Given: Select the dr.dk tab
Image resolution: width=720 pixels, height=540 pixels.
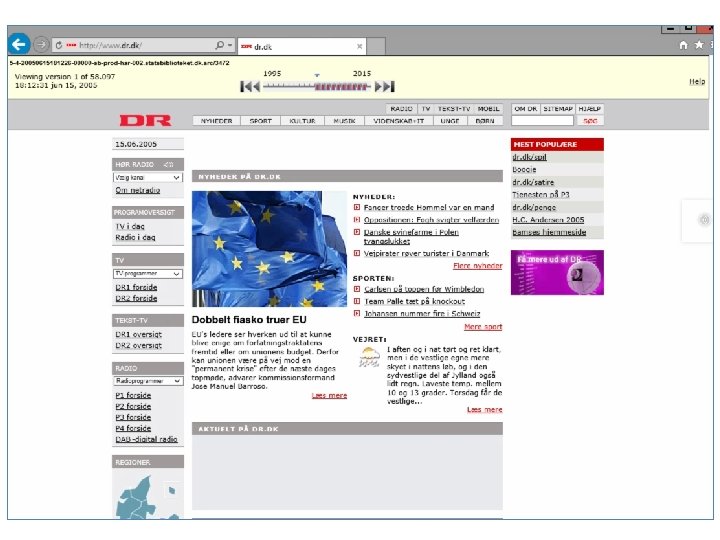Looking at the screenshot, I should coord(302,46).
